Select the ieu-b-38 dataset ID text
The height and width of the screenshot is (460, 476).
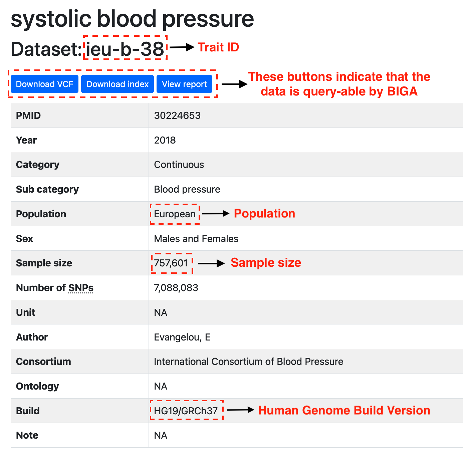[125, 49]
